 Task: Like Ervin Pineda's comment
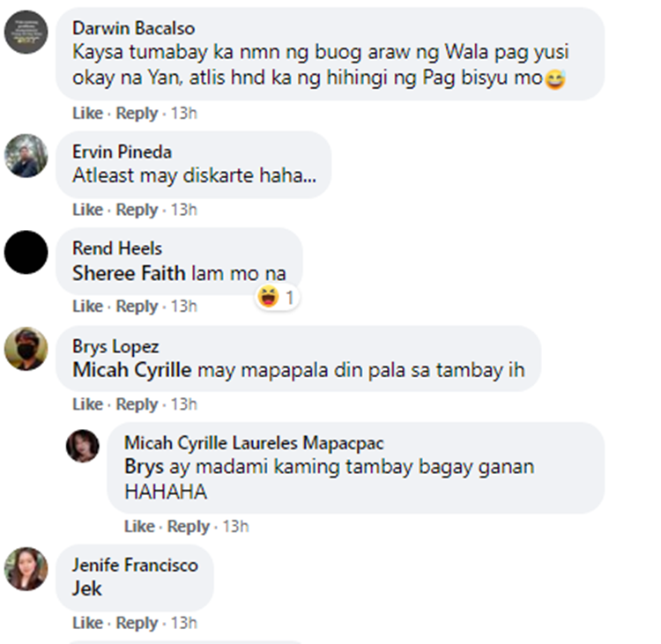point(87,210)
